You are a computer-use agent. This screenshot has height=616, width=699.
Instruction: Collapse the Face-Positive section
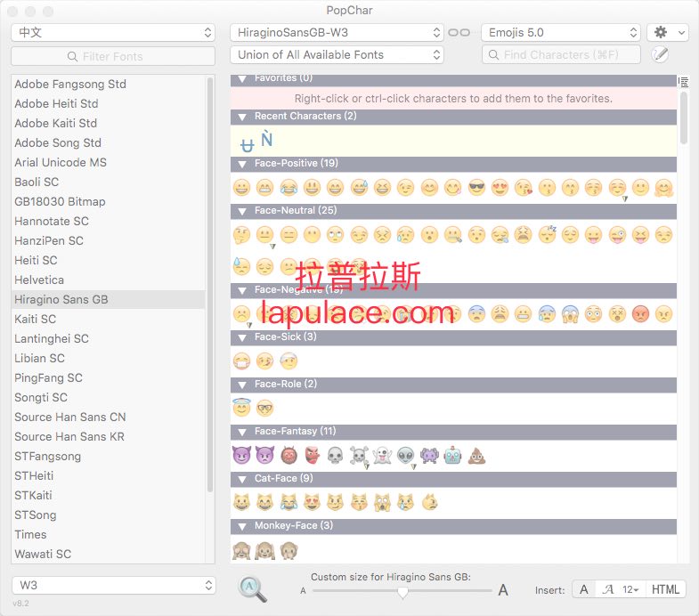(242, 164)
